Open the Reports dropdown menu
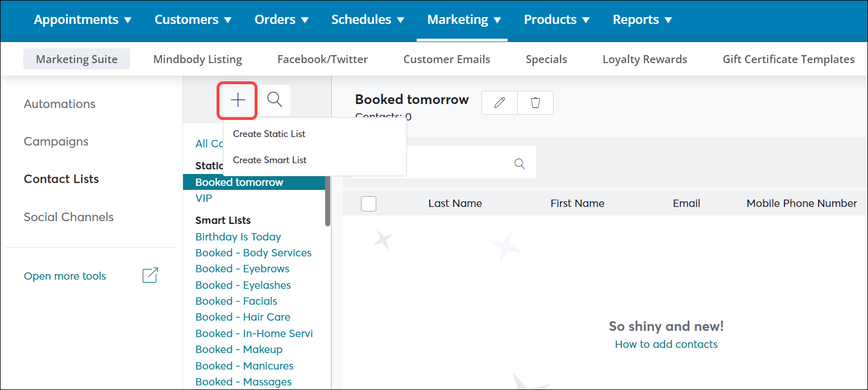The image size is (868, 390). tap(642, 20)
